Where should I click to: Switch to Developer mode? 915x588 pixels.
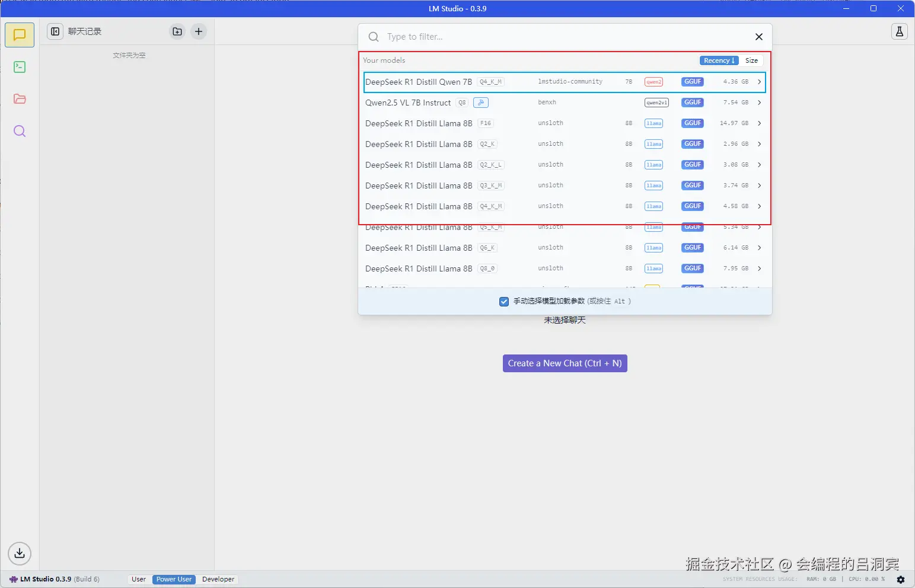coord(218,579)
